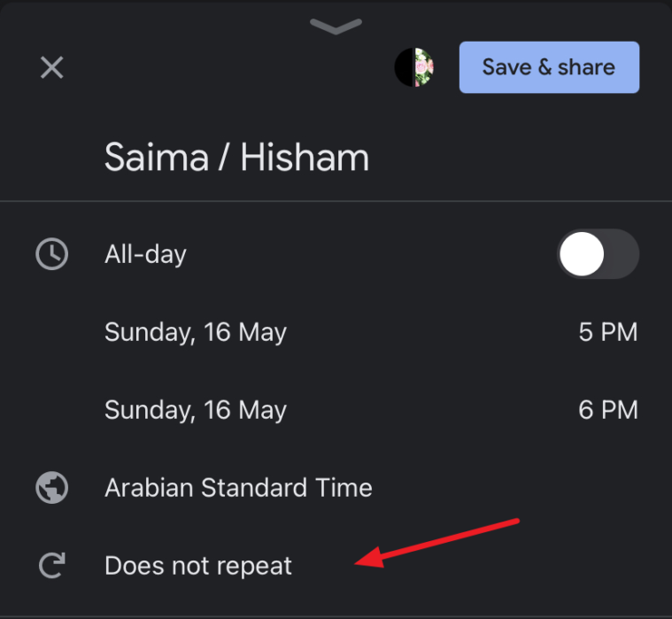Open the Does not repeat options

point(198,566)
